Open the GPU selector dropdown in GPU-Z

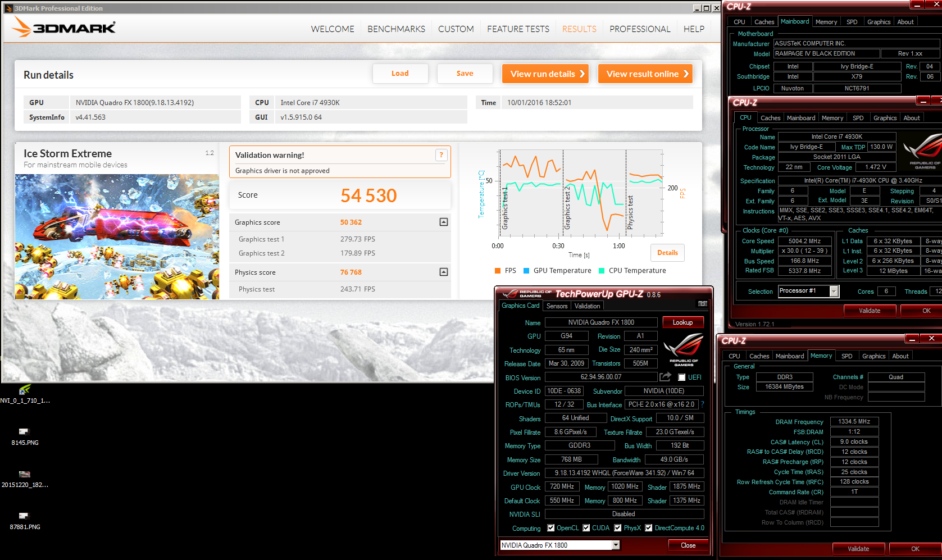coord(616,545)
